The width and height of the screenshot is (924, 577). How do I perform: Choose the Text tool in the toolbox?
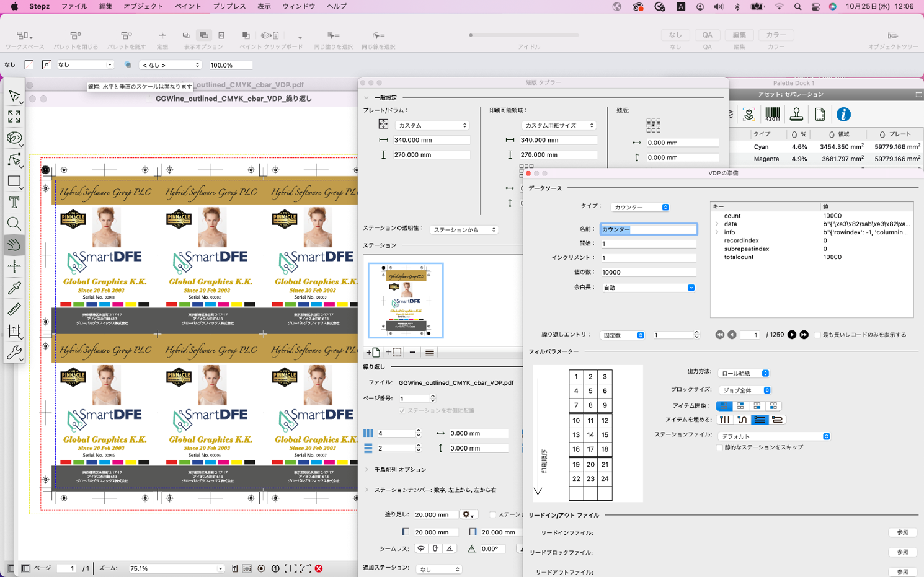click(14, 202)
